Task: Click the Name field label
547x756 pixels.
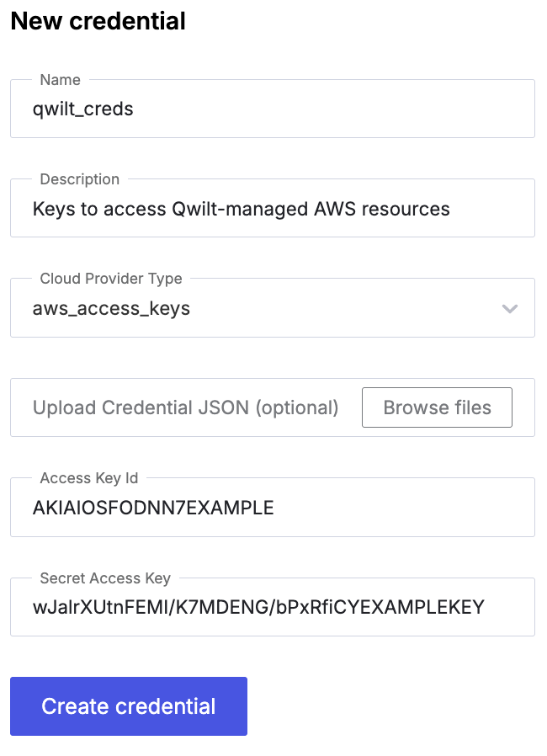Action: click(60, 79)
